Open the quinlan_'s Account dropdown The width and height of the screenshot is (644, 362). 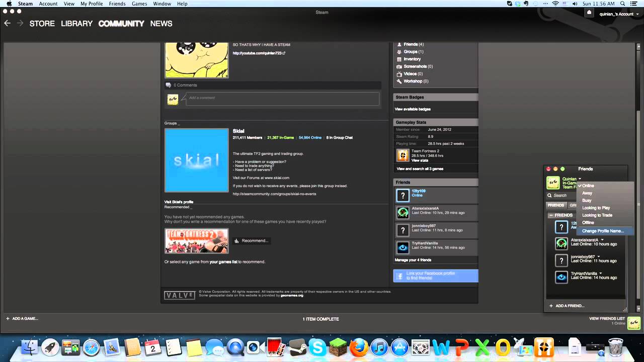coord(618,14)
